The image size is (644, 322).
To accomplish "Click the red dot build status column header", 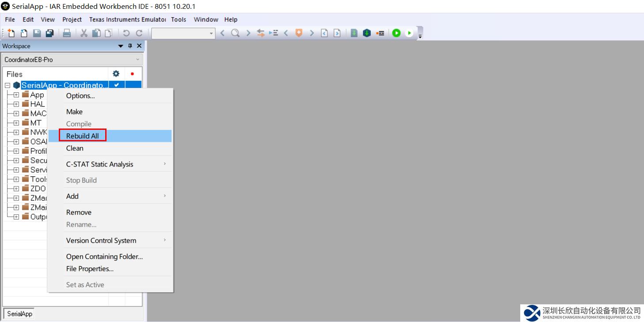I will tap(132, 74).
